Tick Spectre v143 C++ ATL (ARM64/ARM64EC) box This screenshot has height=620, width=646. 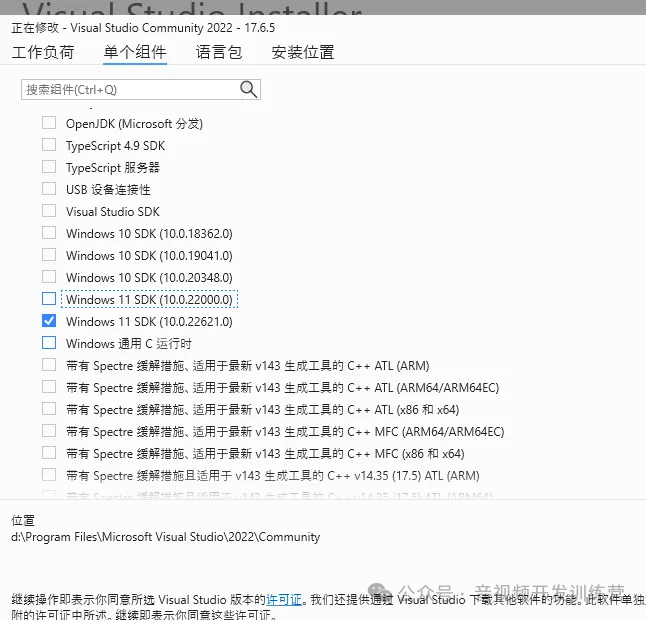click(x=49, y=386)
